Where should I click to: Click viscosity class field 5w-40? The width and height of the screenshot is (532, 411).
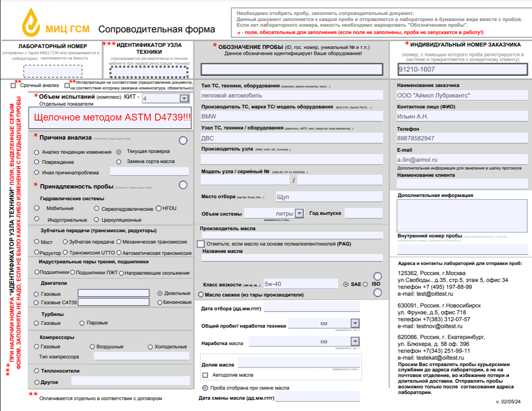[x=300, y=284]
